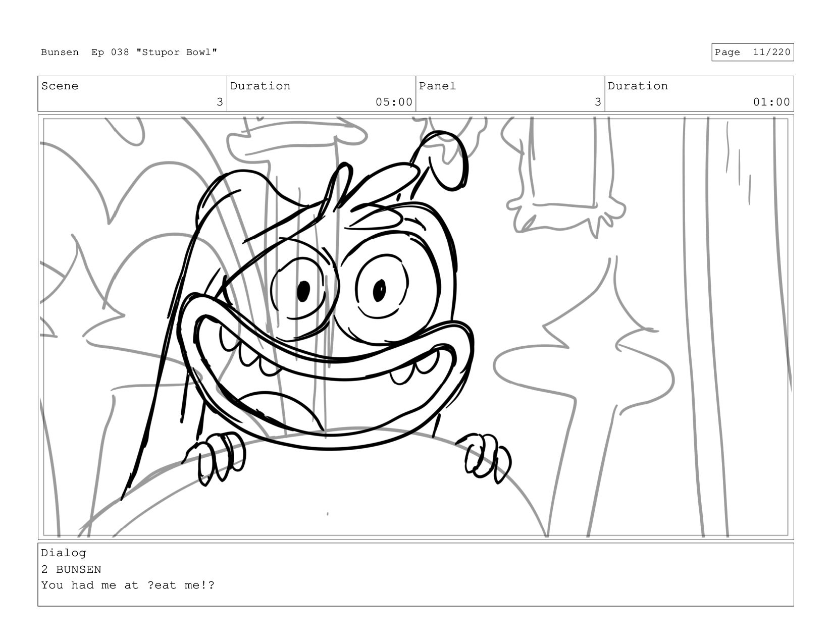Select the scene number value 3

(x=220, y=102)
